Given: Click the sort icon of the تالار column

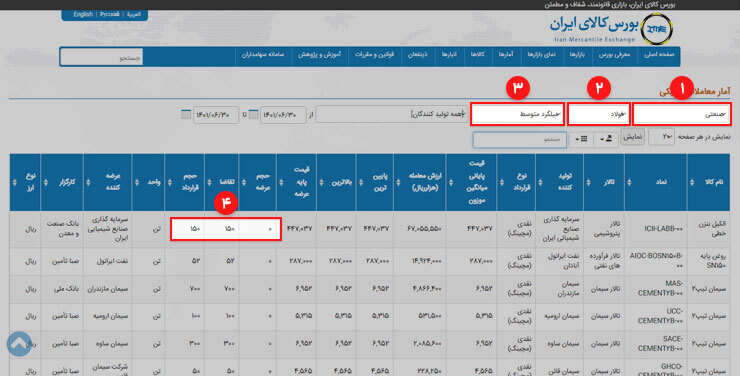Looking at the screenshot, I should 588,182.
